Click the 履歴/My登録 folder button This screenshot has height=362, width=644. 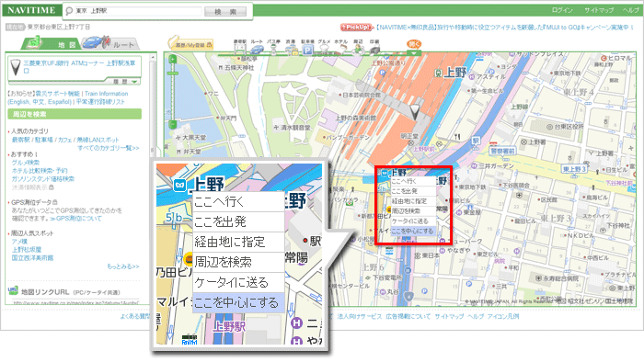click(x=190, y=44)
